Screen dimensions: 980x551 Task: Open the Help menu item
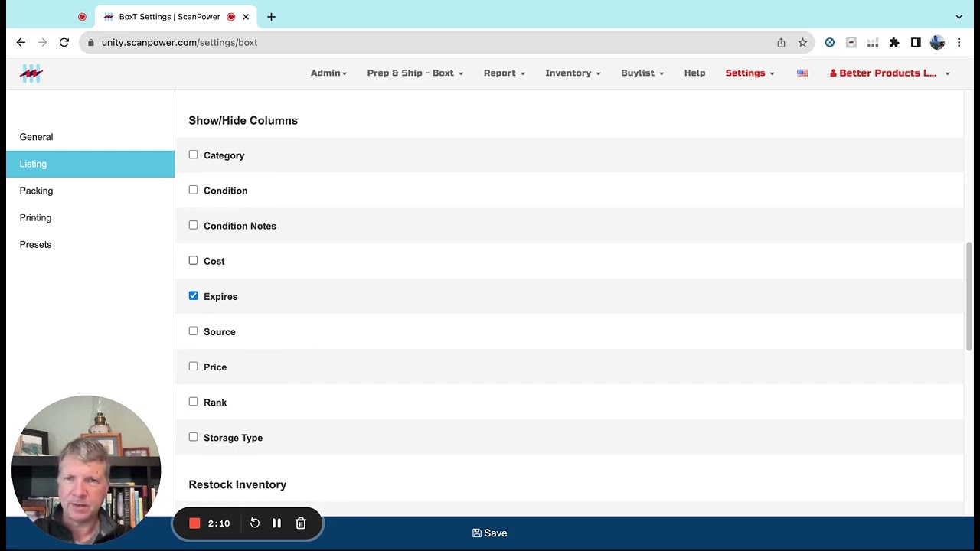pos(694,73)
